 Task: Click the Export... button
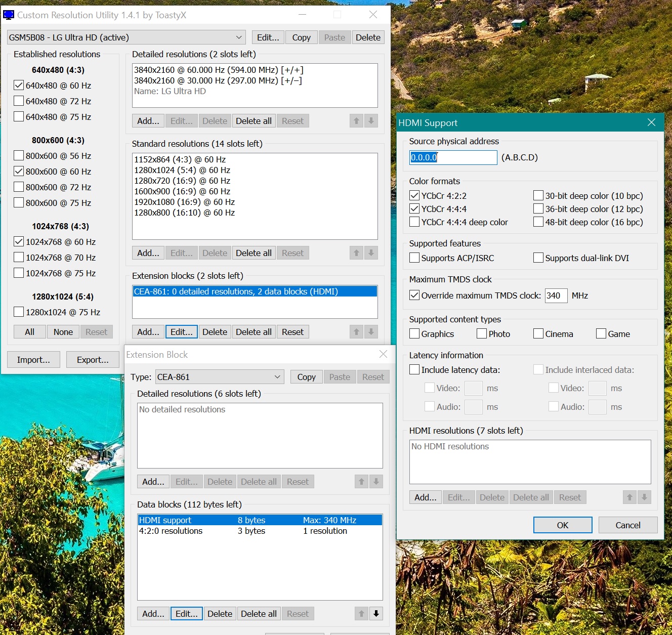(x=93, y=360)
